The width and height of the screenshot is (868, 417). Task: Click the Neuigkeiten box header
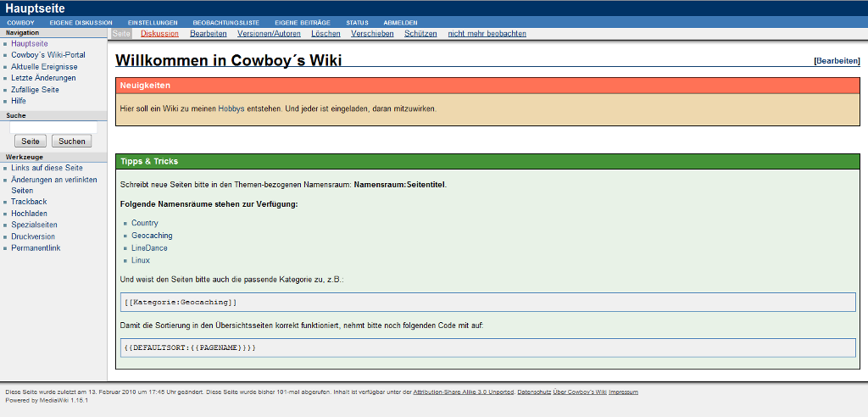487,86
